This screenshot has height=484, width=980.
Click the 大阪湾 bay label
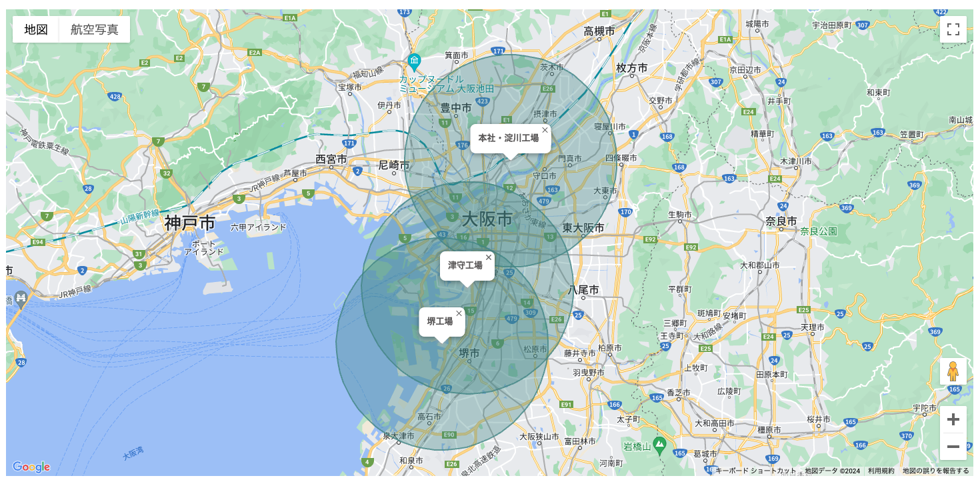133,453
